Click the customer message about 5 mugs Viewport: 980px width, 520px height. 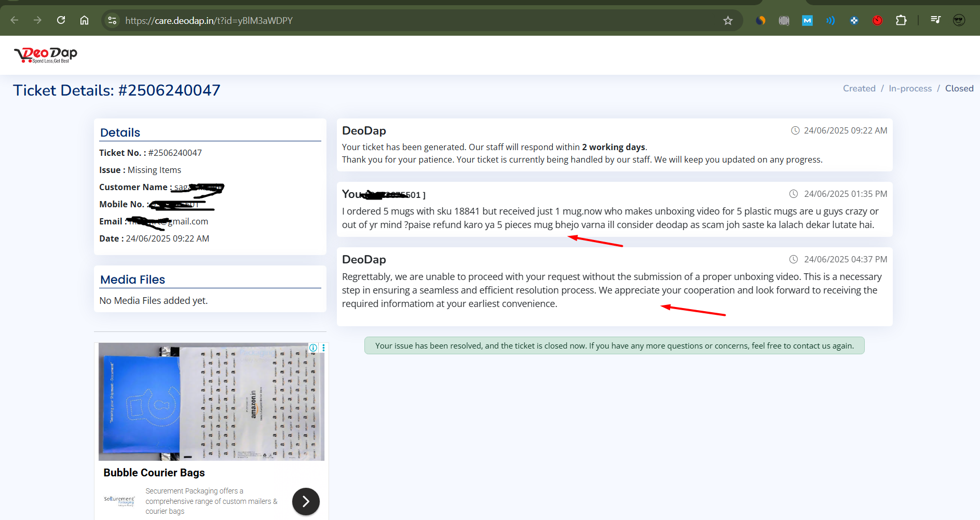click(610, 218)
